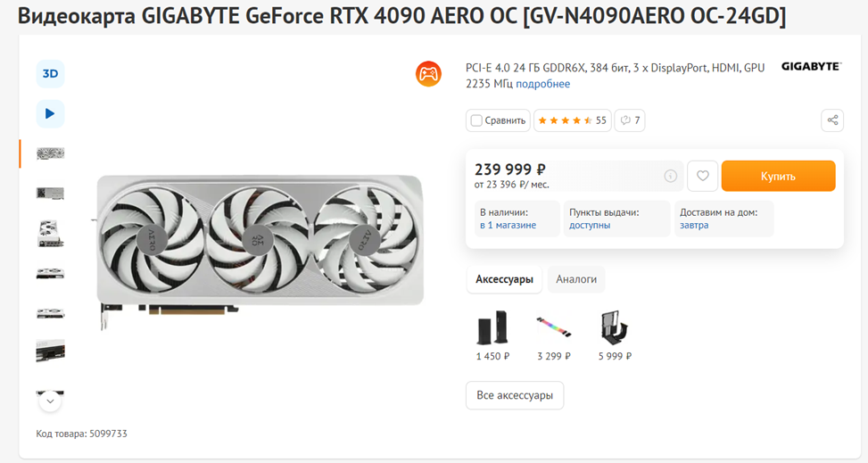
Task: Select the RGB cable accessory for 3 299 ₽
Action: (x=554, y=336)
